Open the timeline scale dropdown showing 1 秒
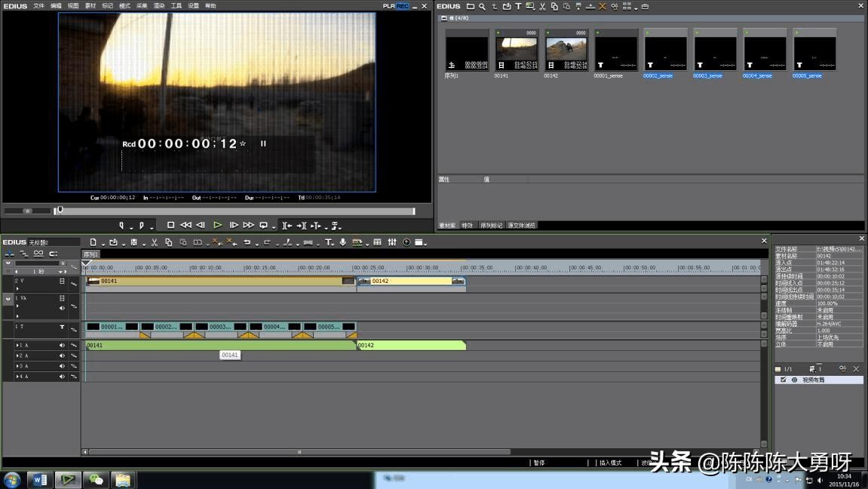Image resolution: width=868 pixels, height=489 pixels. tap(62, 271)
